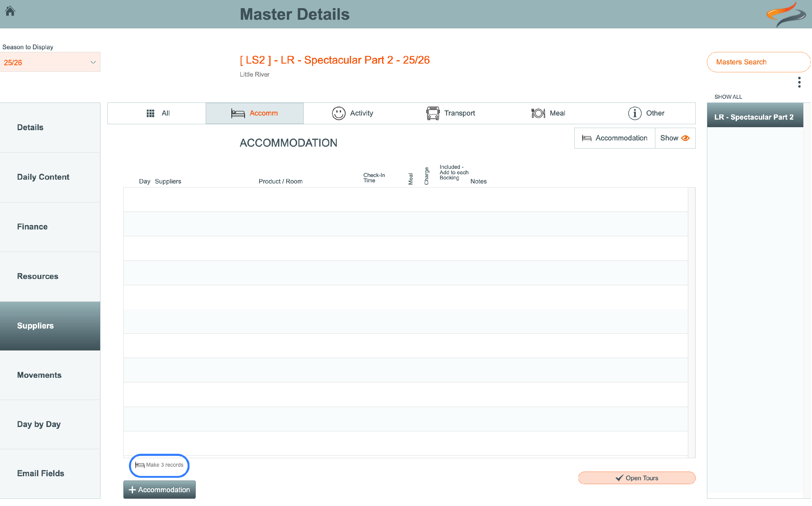Click the smiley Activity icon
Screen dimensions: 812x506
pyautogui.click(x=338, y=113)
